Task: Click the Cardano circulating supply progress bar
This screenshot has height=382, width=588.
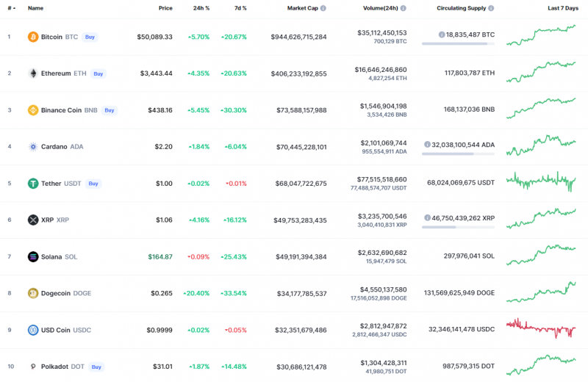Action: [x=458, y=154]
